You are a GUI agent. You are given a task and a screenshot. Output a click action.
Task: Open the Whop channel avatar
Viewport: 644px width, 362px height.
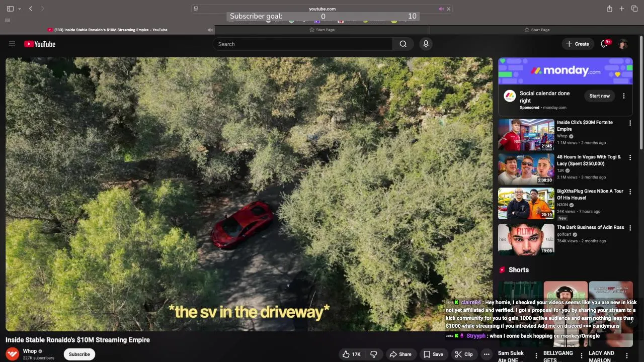(13, 354)
